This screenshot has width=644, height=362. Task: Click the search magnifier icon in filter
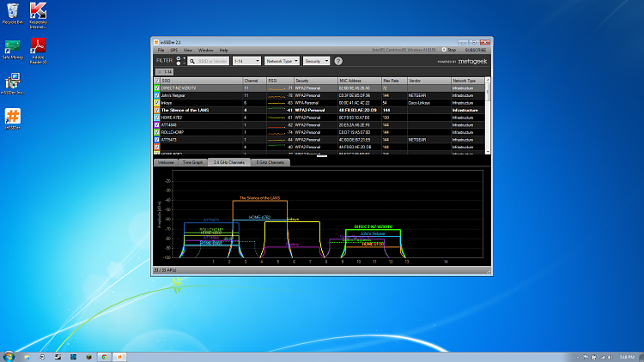(x=191, y=61)
